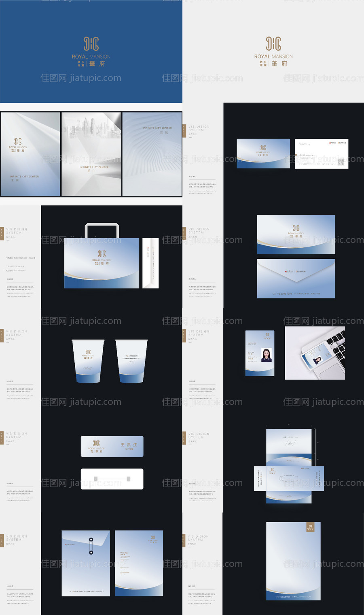Screen dimensions: 364x615
Task: Select the envelope with the triangular flap
Action: 296,279
